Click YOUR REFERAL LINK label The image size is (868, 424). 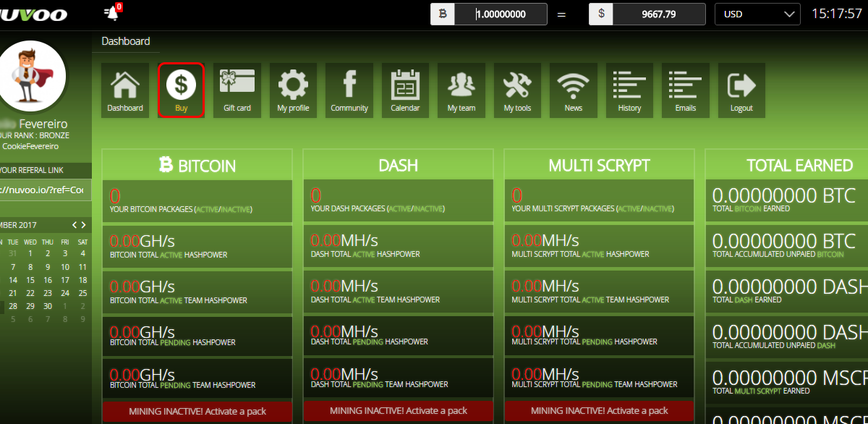(x=32, y=170)
